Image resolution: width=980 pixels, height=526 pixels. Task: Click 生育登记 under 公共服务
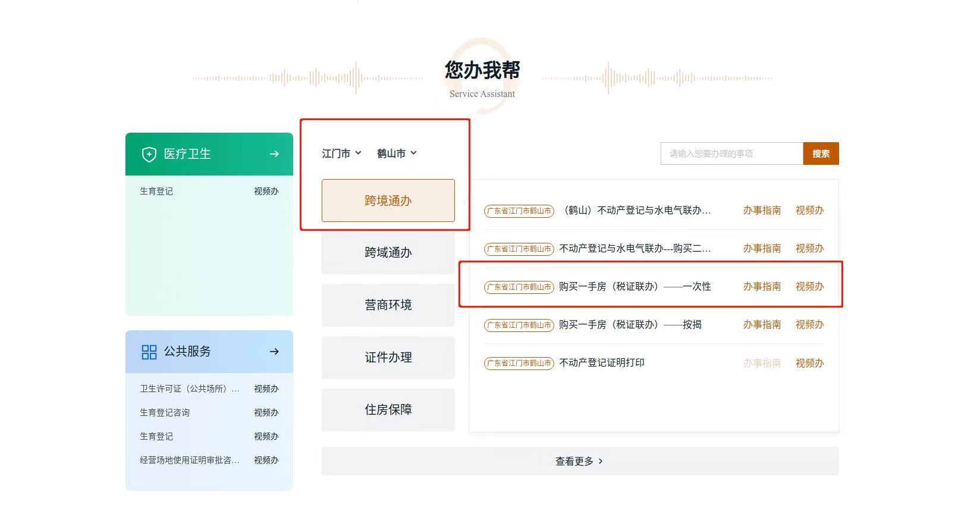tap(156, 436)
